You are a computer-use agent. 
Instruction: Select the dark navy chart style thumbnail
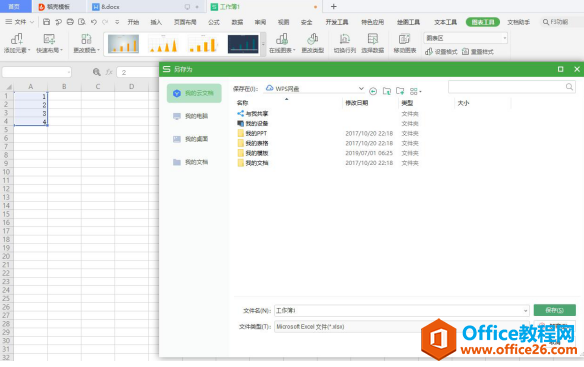[243, 44]
